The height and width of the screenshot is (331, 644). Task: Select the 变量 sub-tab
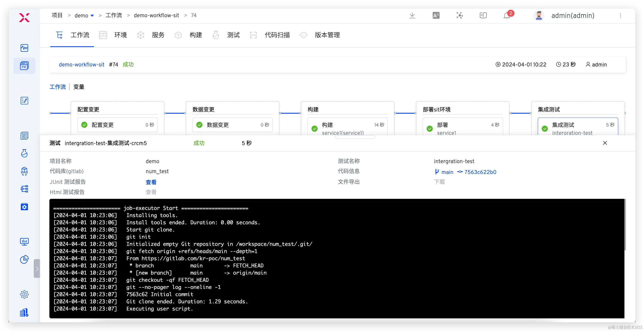point(79,87)
